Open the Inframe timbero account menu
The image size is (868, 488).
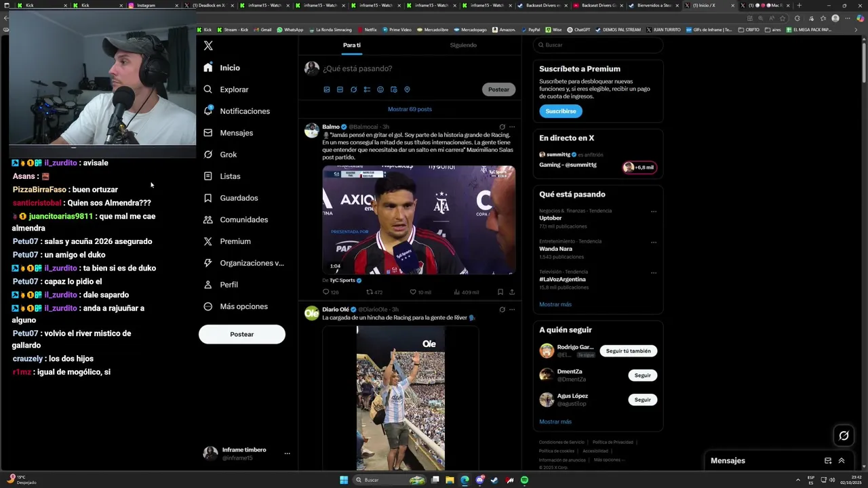[x=247, y=453]
